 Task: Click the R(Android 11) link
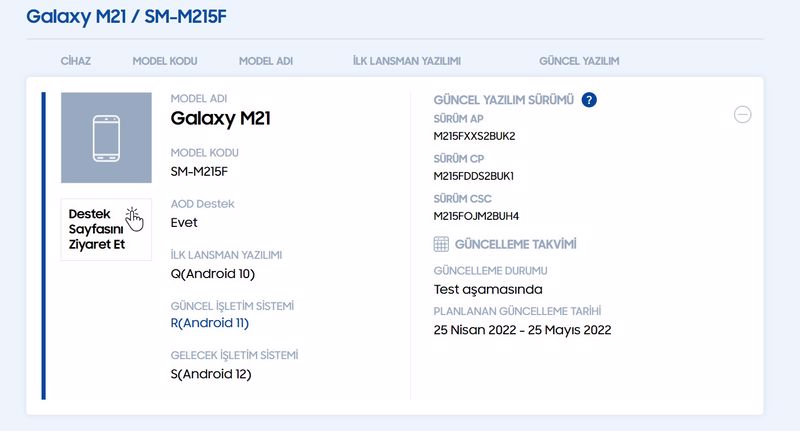pyautogui.click(x=210, y=323)
